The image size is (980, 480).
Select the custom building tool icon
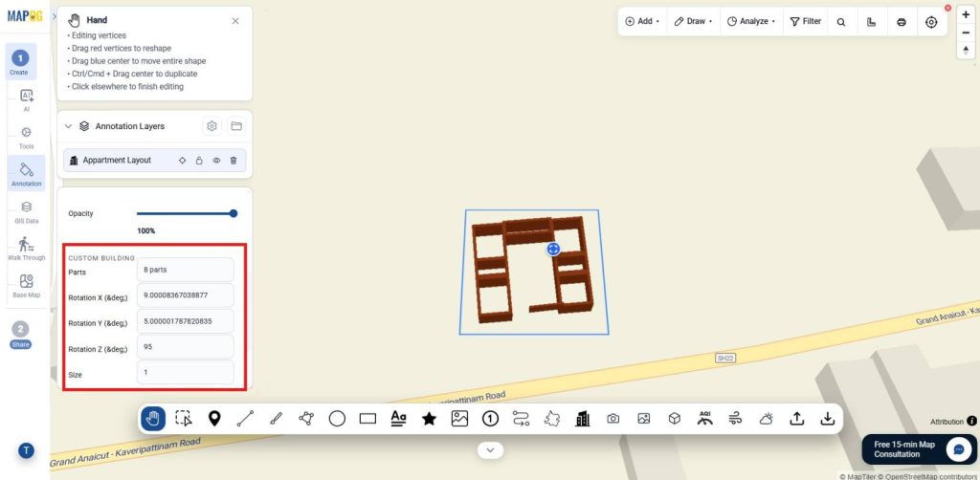(x=583, y=419)
